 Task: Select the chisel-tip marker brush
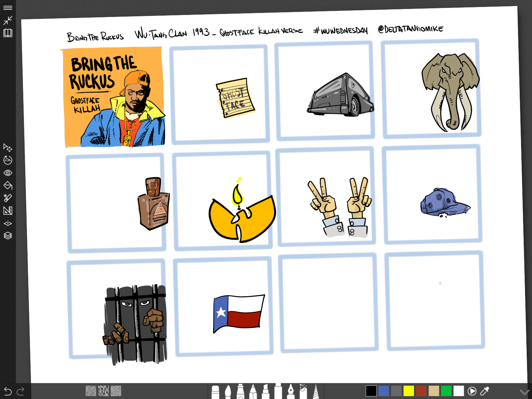click(265, 391)
